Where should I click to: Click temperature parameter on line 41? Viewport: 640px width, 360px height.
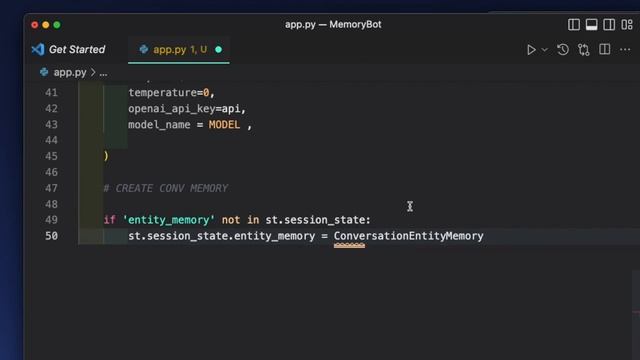[x=162, y=93]
